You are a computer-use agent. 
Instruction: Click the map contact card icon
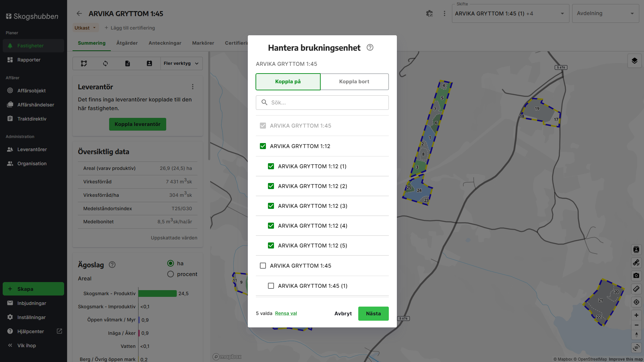[636, 250]
